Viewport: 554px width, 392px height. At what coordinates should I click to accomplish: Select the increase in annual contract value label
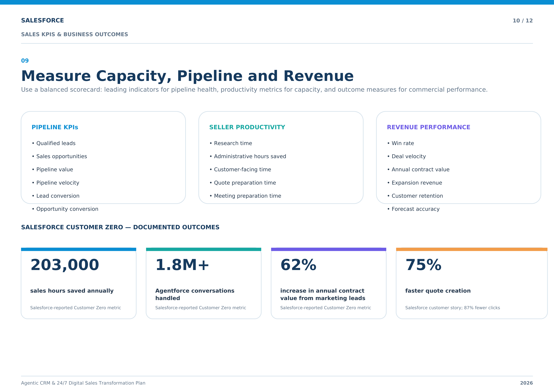pos(323,295)
